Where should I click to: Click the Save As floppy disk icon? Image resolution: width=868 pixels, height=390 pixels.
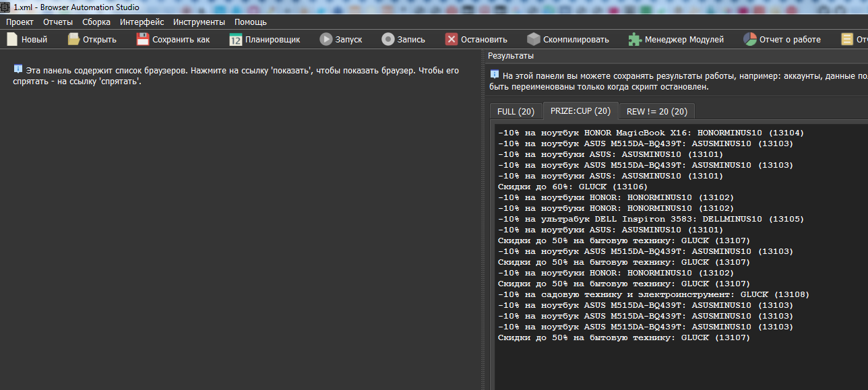coord(143,39)
